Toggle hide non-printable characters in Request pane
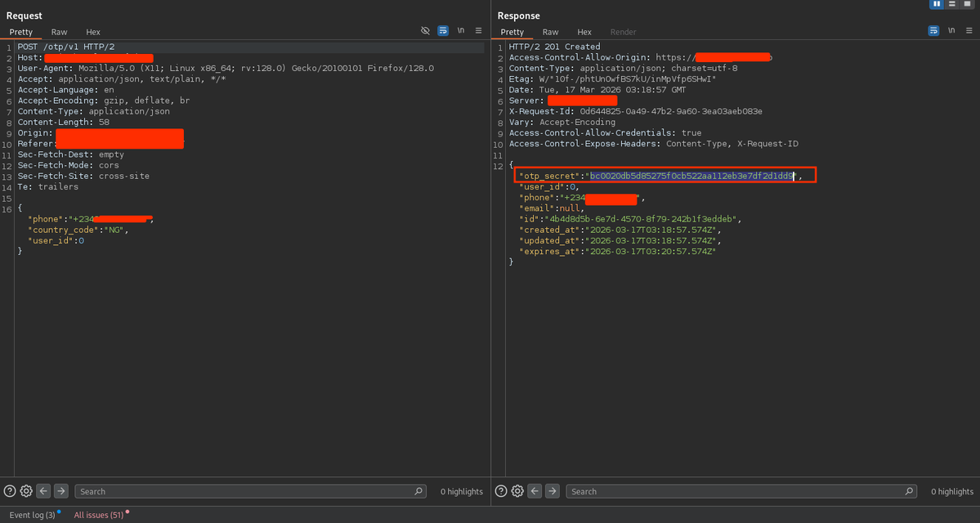This screenshot has width=980, height=523. [426, 30]
